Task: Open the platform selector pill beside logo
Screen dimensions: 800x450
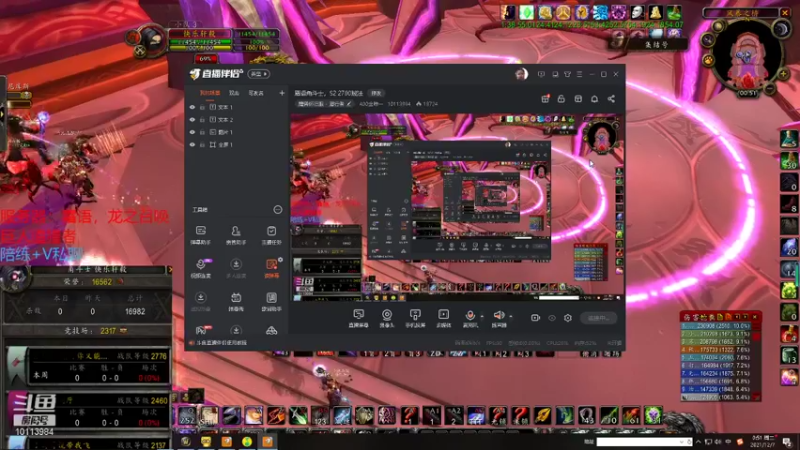Action: (259, 74)
